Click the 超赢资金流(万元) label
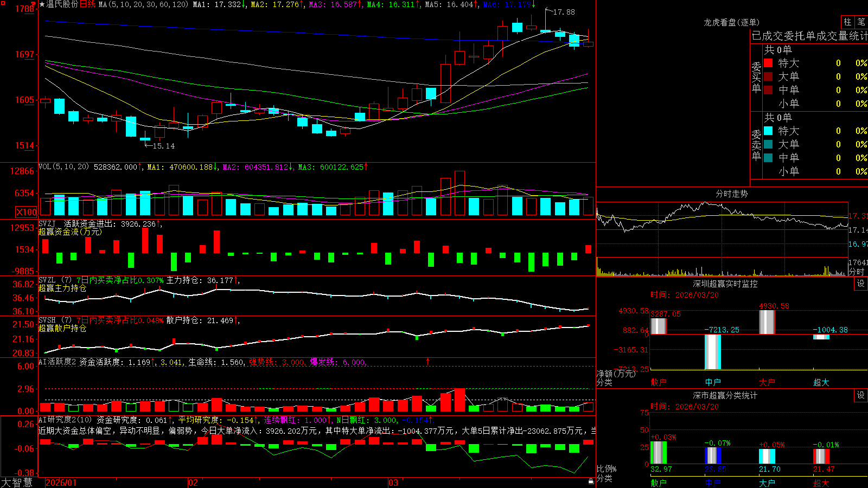 click(x=70, y=232)
